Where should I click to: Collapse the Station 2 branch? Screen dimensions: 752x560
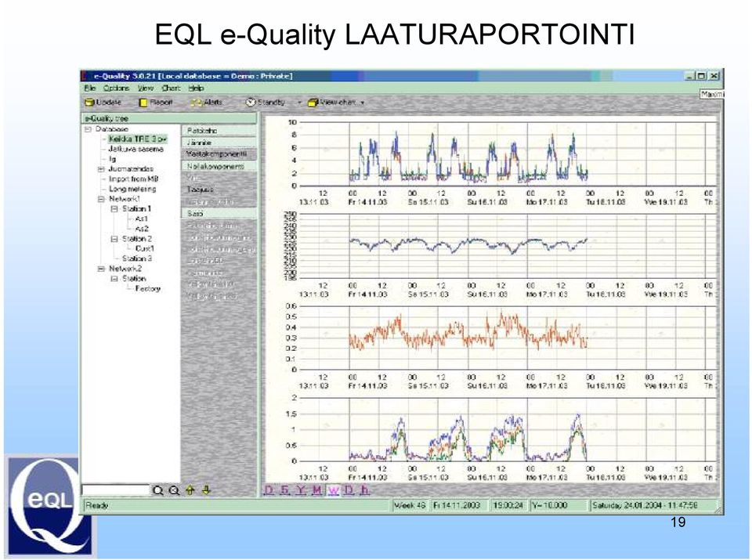coord(114,239)
